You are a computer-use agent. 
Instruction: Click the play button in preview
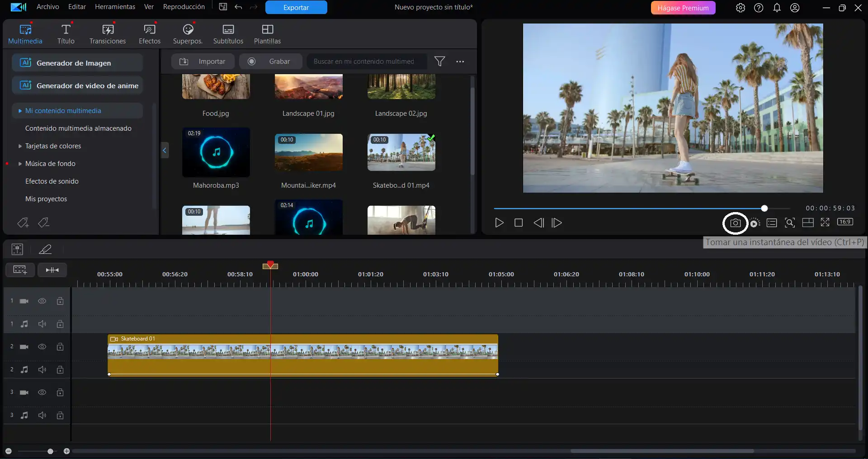[499, 223]
